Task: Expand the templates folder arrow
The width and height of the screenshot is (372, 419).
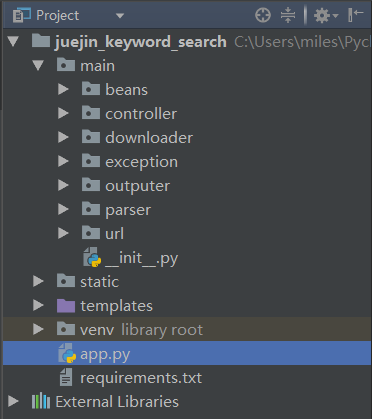Action: tap(38, 305)
